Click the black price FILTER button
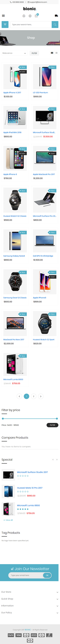The width and height of the screenshot is (60, 644). click(52, 425)
